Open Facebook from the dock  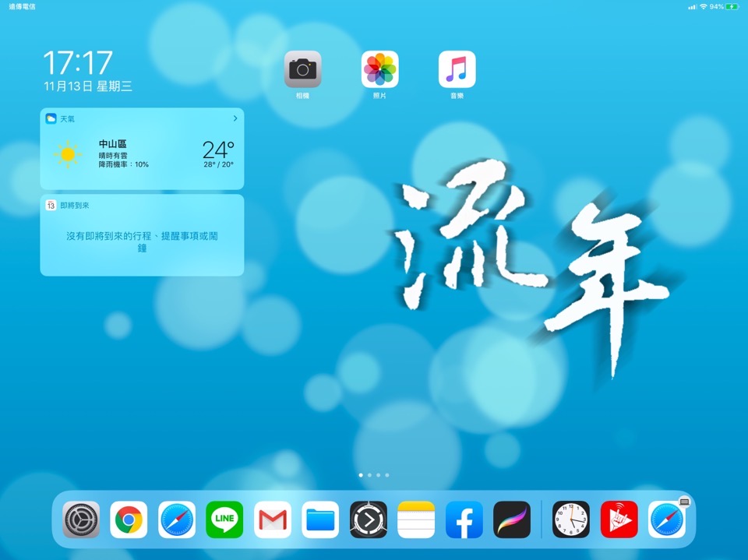point(464,519)
